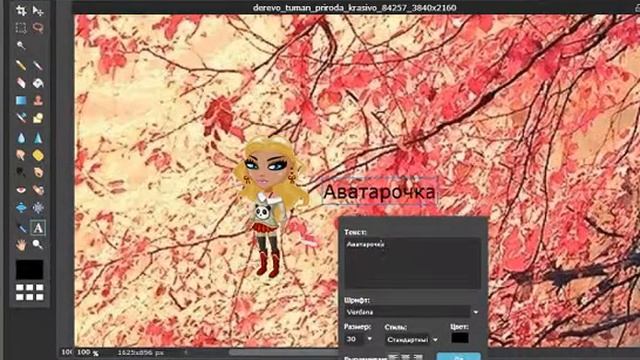
Task: Select the Hand pan tool
Action: pos(21,245)
